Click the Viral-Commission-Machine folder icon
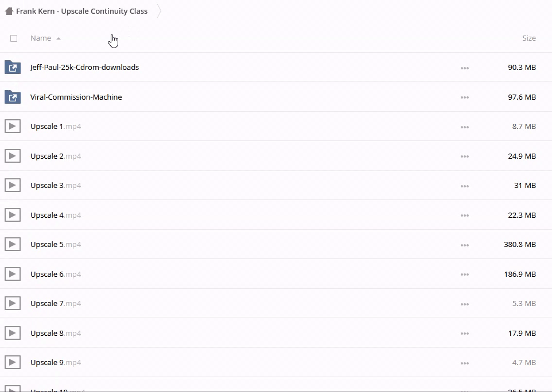The width and height of the screenshot is (552, 392). (x=13, y=97)
